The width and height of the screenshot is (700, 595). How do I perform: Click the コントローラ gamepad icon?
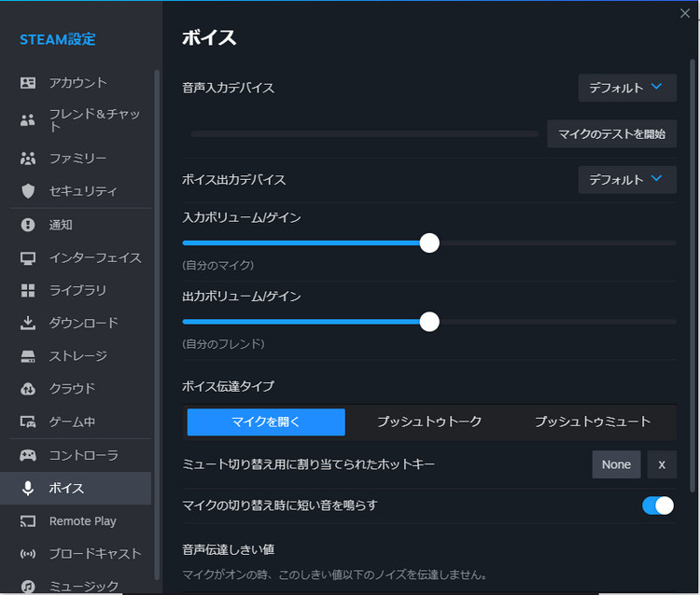coord(28,455)
